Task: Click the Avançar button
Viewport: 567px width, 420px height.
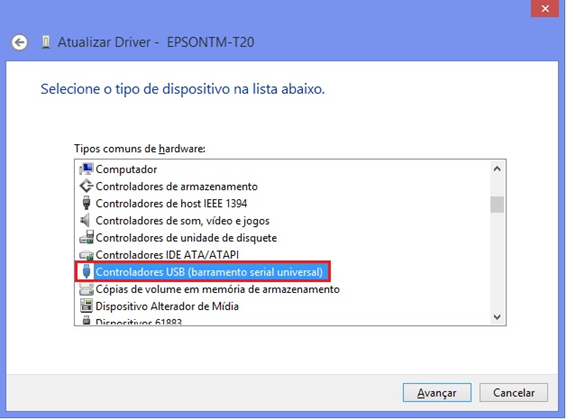Action: (x=437, y=393)
